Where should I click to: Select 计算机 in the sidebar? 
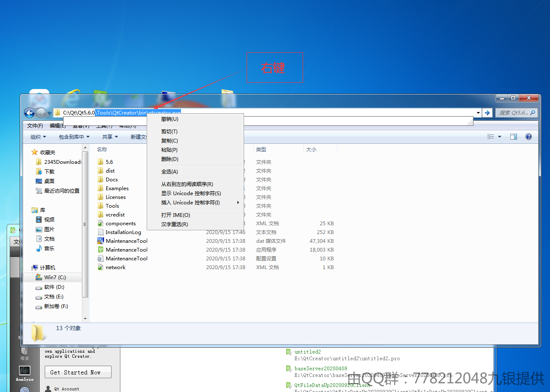click(x=43, y=268)
